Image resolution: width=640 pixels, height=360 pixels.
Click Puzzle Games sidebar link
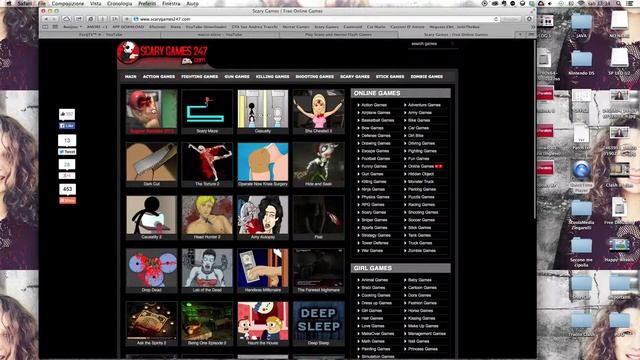click(x=421, y=197)
